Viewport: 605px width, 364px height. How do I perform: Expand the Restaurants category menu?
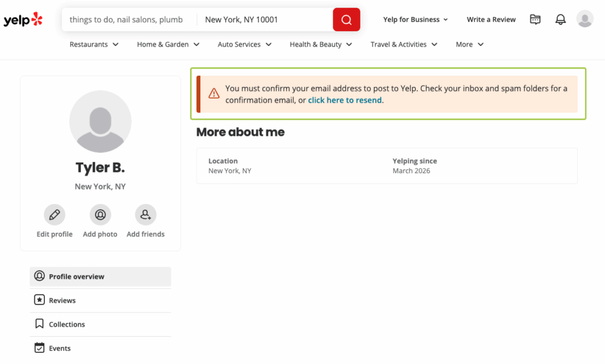(x=93, y=44)
